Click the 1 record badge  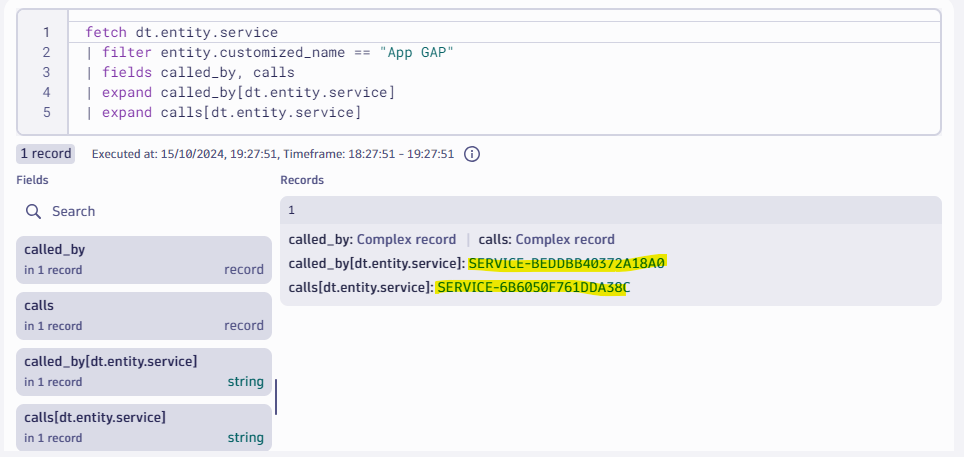(x=46, y=154)
